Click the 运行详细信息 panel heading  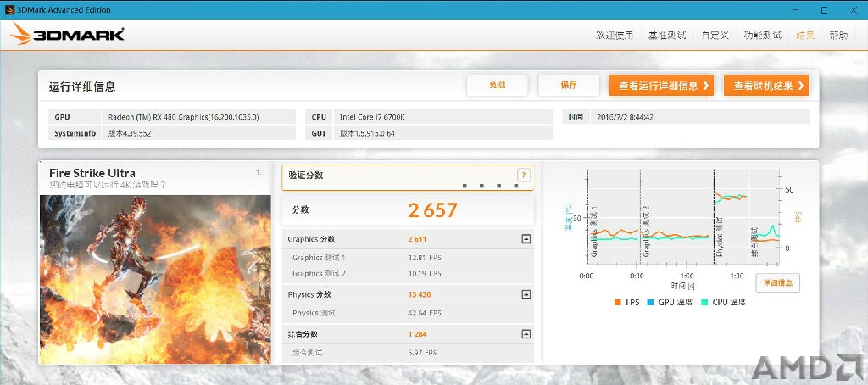[82, 86]
